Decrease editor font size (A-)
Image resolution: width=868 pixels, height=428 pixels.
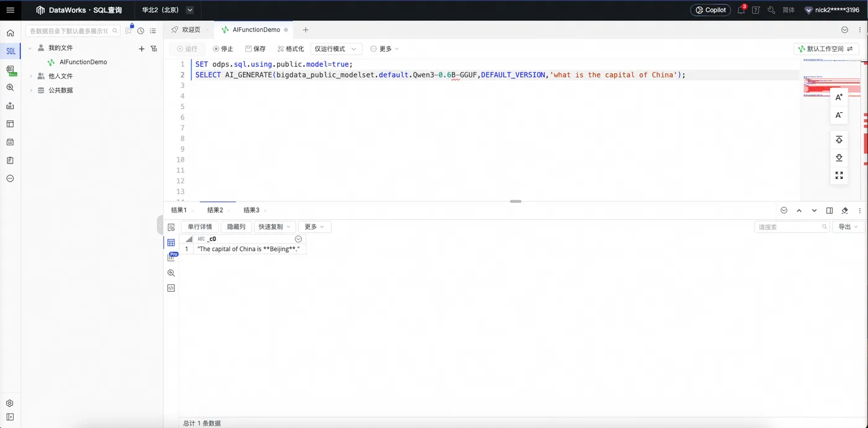click(x=839, y=115)
